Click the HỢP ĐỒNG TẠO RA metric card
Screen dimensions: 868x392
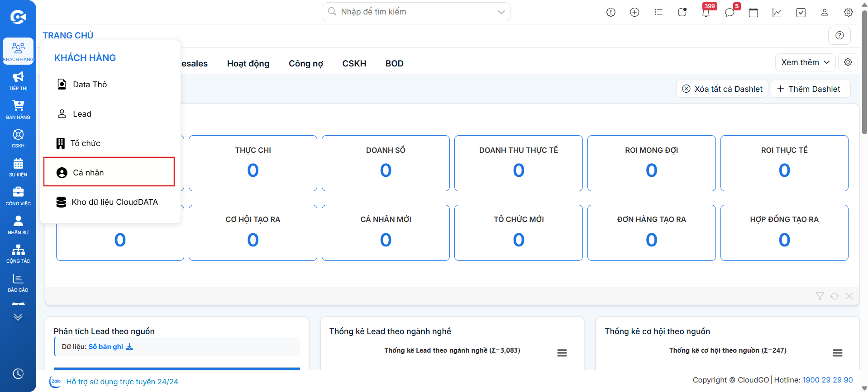[784, 233]
